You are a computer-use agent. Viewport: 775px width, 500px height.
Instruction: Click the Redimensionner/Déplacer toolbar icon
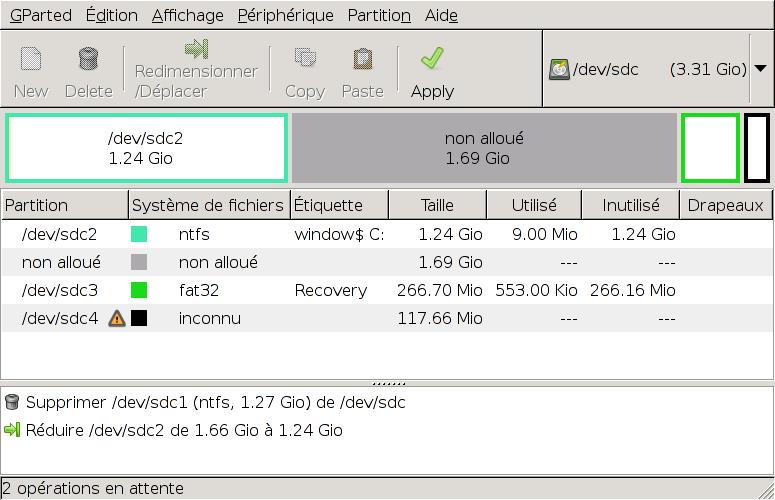click(x=196, y=49)
